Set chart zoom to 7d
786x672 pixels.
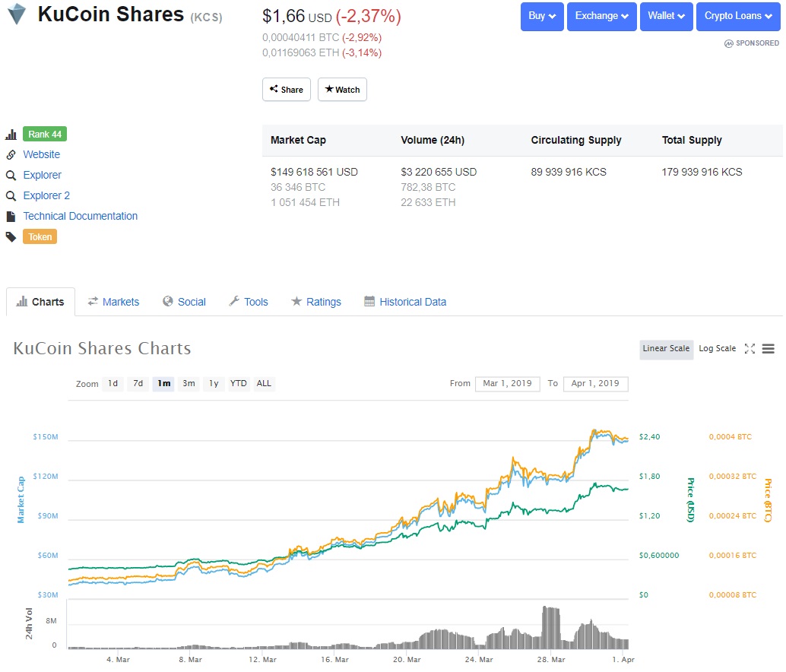(x=138, y=384)
